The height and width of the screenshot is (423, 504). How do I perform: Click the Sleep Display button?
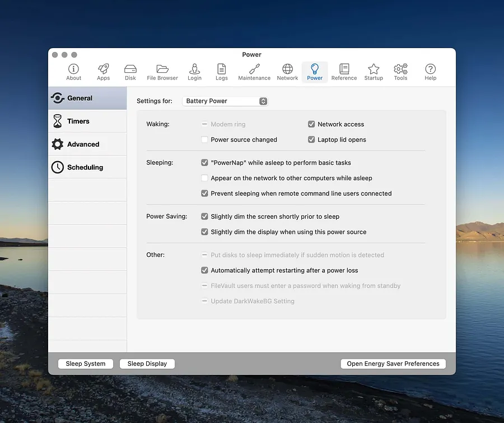[147, 364]
